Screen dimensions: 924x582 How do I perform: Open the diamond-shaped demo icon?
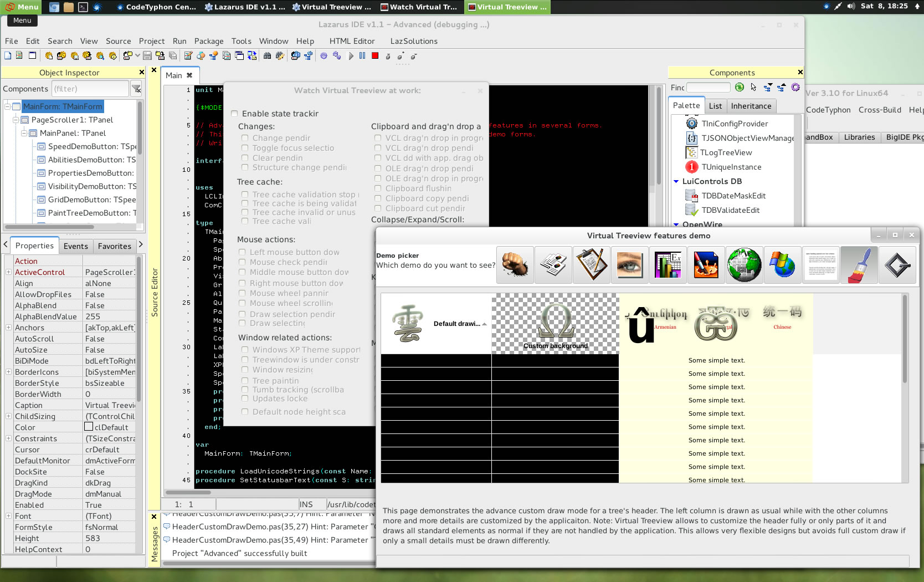pyautogui.click(x=897, y=265)
